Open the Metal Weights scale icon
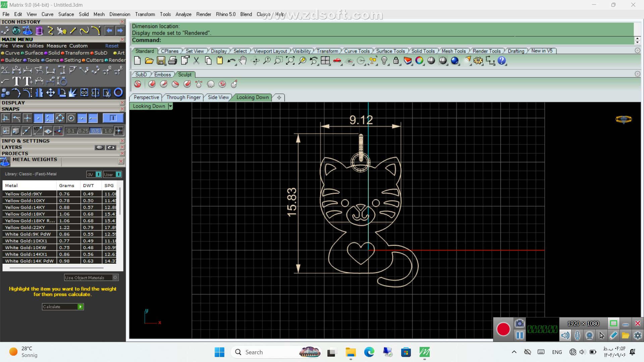The height and width of the screenshot is (362, 644). tap(5, 162)
